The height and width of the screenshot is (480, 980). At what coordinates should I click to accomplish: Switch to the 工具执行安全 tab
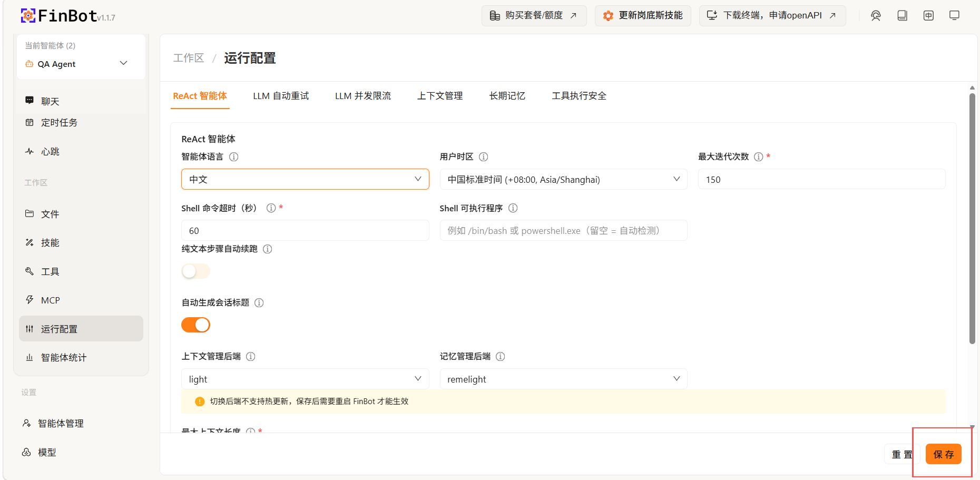(x=579, y=96)
